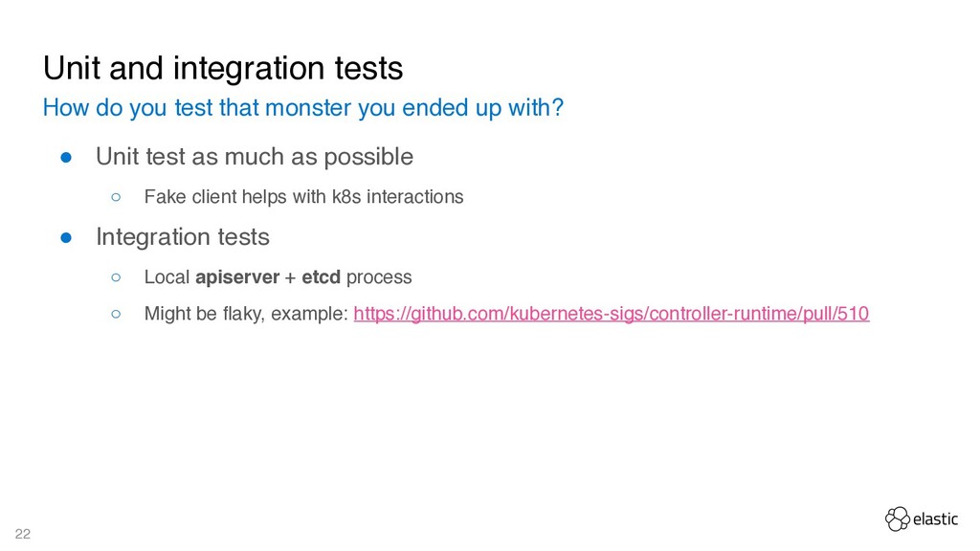Viewport: 980px width, 551px height.
Task: Click the hollow bullet before Might be flaky
Action: [116, 314]
